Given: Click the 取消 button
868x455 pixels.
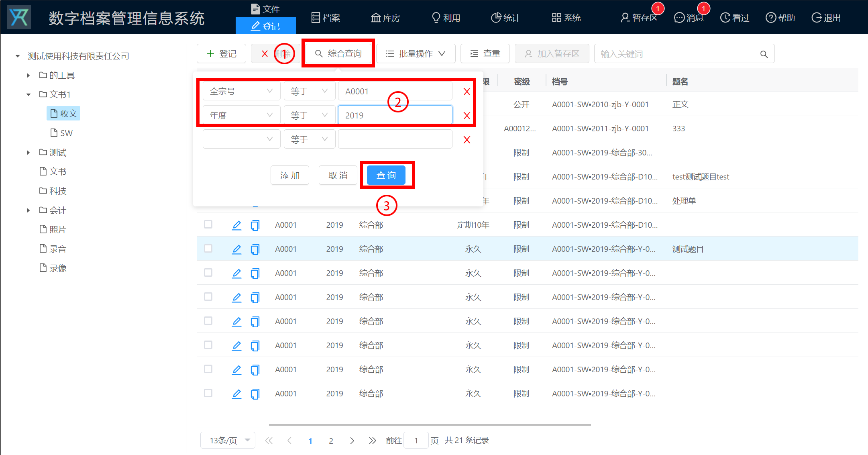Looking at the screenshot, I should 338,175.
